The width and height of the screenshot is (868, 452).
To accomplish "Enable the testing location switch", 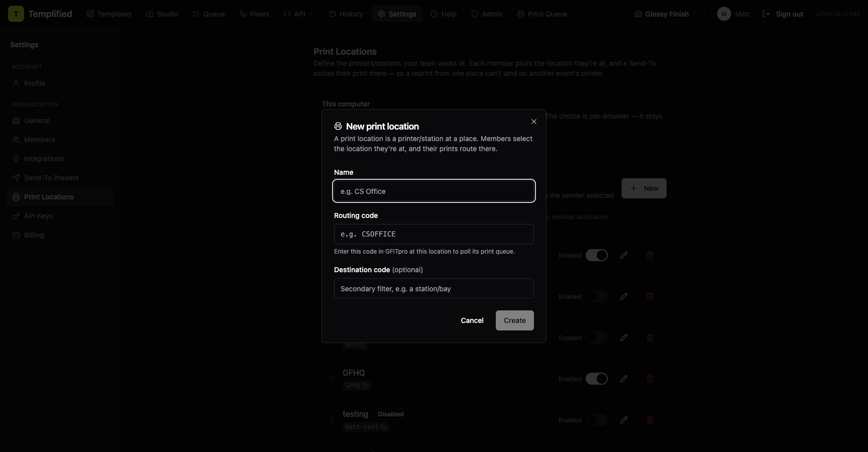I will tap(597, 420).
